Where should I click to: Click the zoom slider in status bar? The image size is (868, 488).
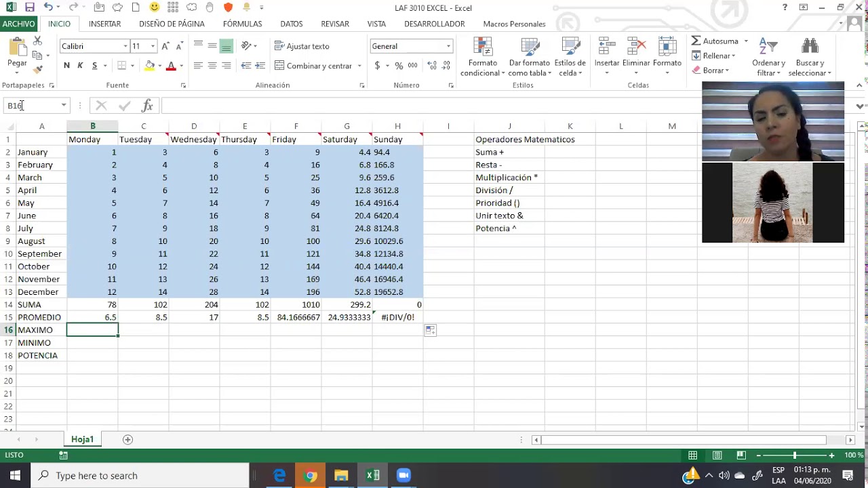pos(795,455)
